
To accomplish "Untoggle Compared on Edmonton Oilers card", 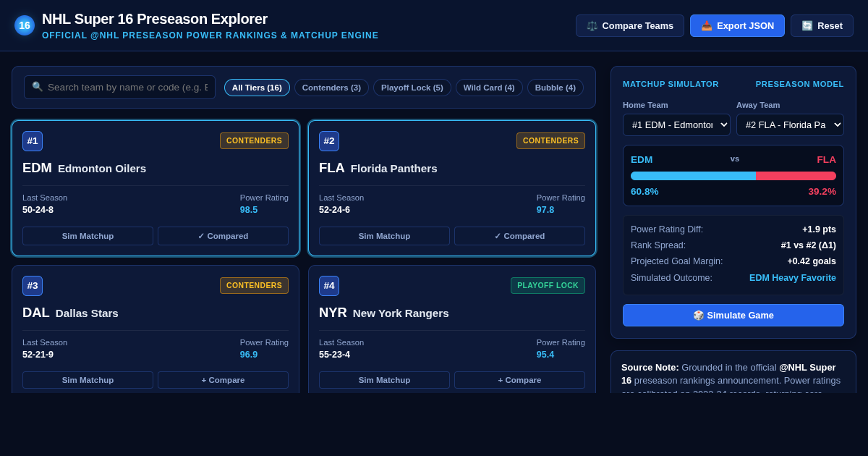I will (x=223, y=236).
